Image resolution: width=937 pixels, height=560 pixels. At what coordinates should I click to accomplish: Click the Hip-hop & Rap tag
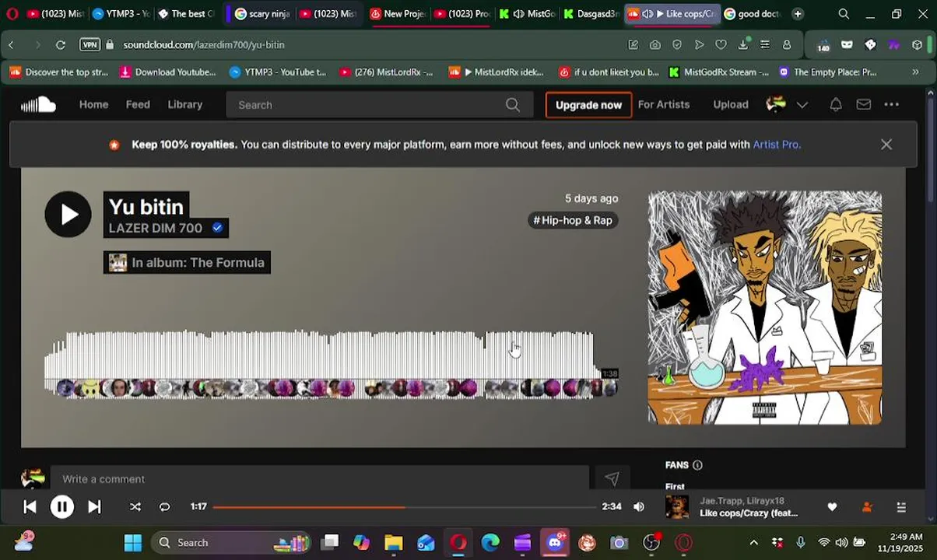[x=573, y=220]
